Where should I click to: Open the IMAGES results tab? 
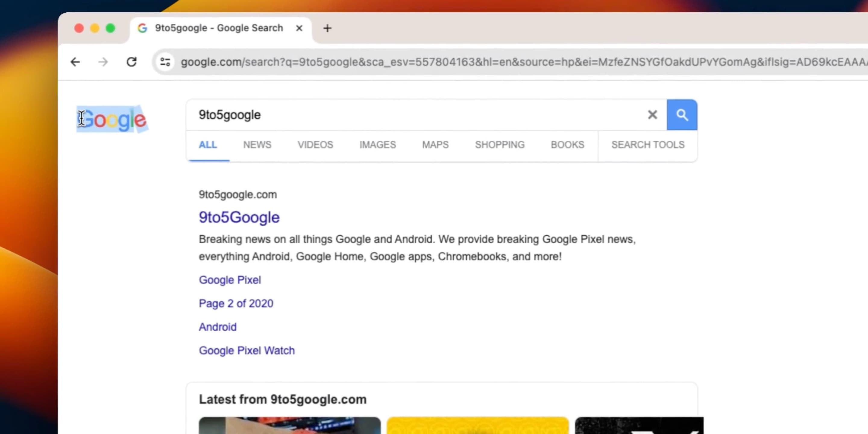377,145
